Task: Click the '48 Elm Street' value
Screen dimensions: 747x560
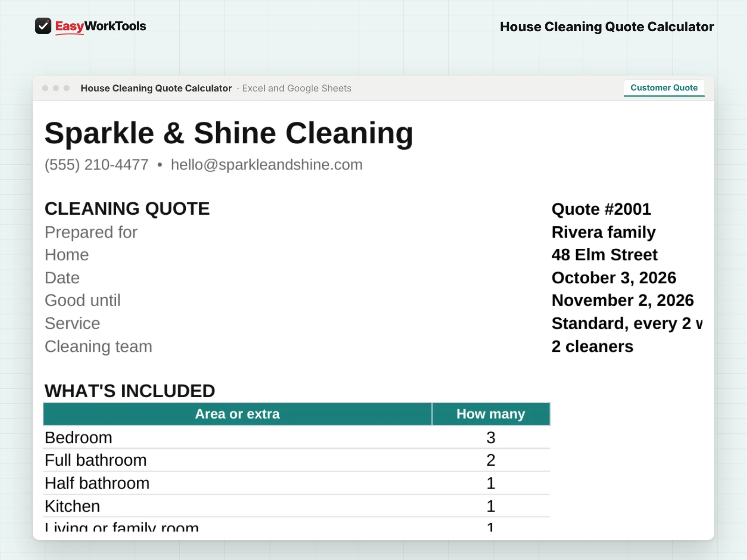Action: (x=605, y=255)
